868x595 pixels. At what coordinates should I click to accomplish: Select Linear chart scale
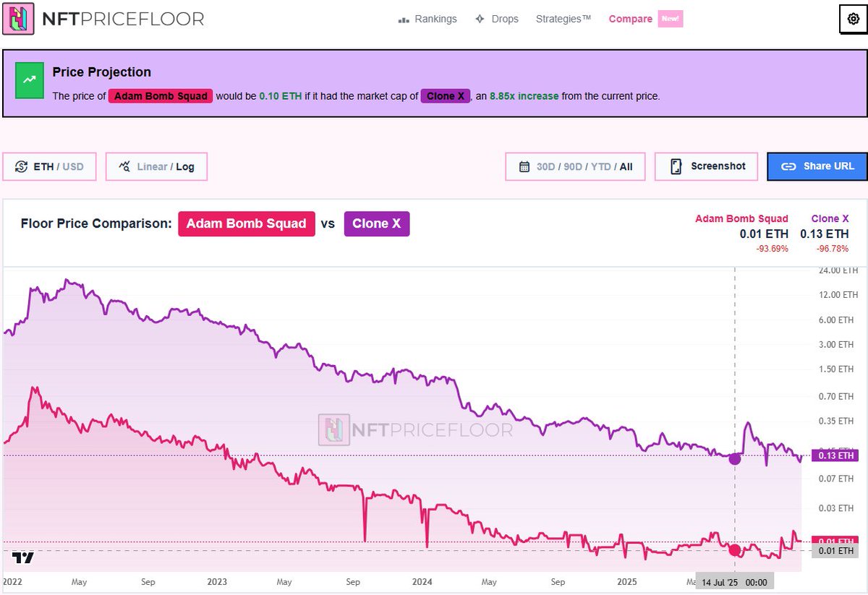pos(152,166)
